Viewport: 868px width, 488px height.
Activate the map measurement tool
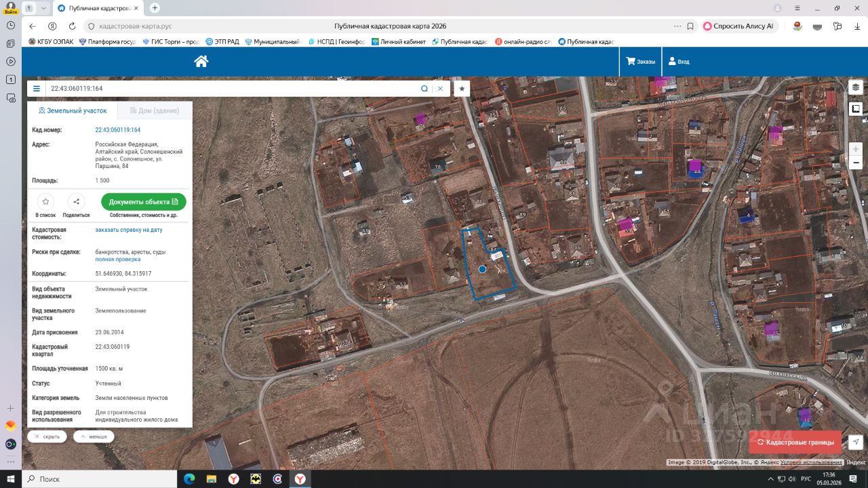(856, 108)
